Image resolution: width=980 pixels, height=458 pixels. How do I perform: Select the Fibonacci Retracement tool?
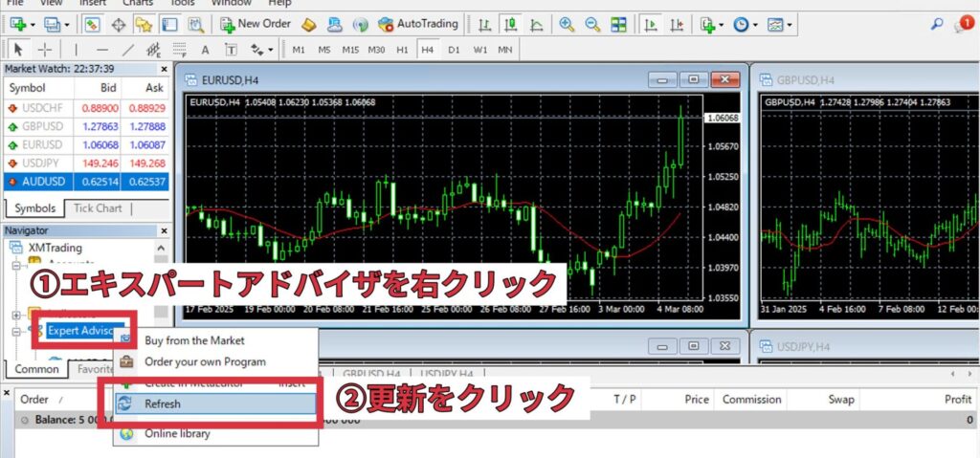point(180,50)
